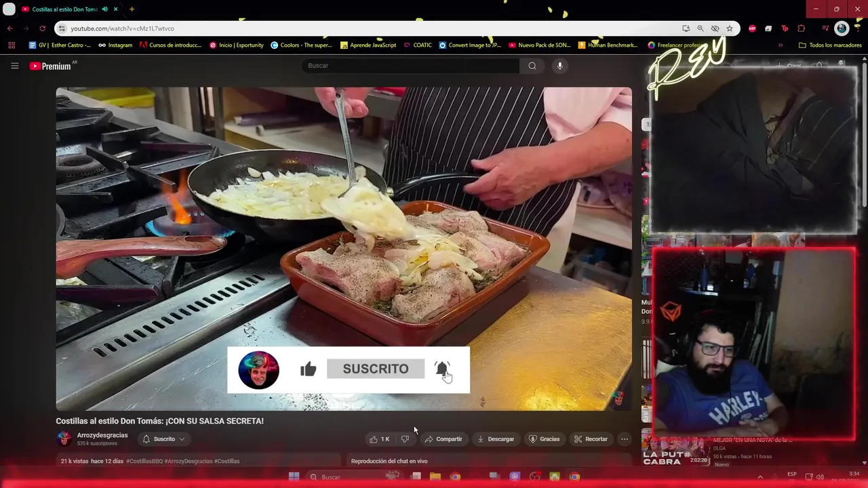
Task: Bookmark this page with star icon
Action: (730, 28)
